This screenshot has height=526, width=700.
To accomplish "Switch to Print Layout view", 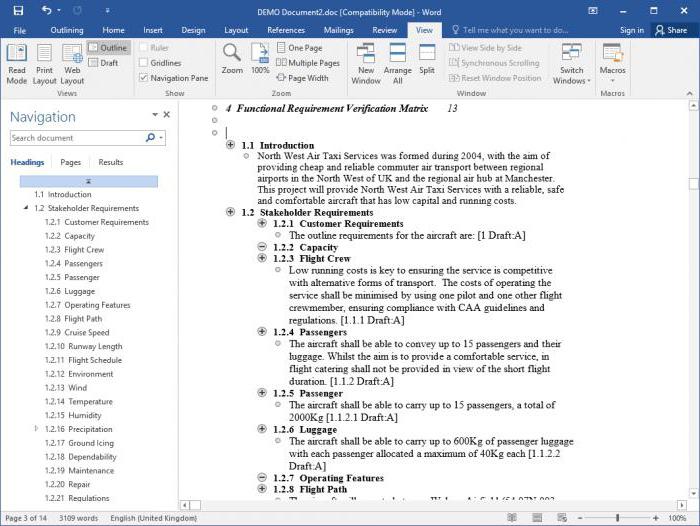I will (44, 64).
